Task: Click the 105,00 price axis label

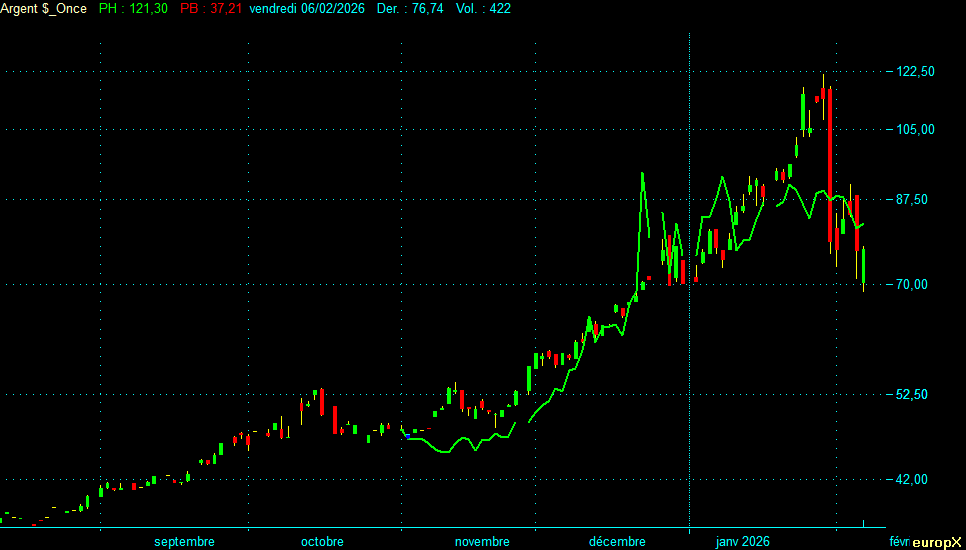Action: [x=915, y=129]
